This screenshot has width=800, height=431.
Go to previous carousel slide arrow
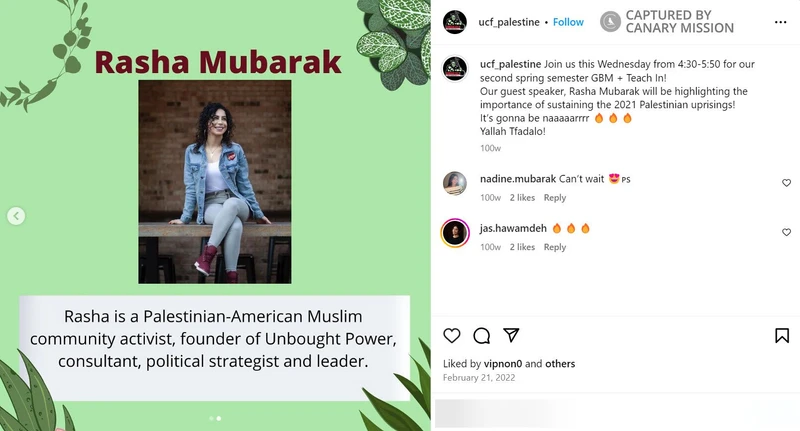point(16,216)
